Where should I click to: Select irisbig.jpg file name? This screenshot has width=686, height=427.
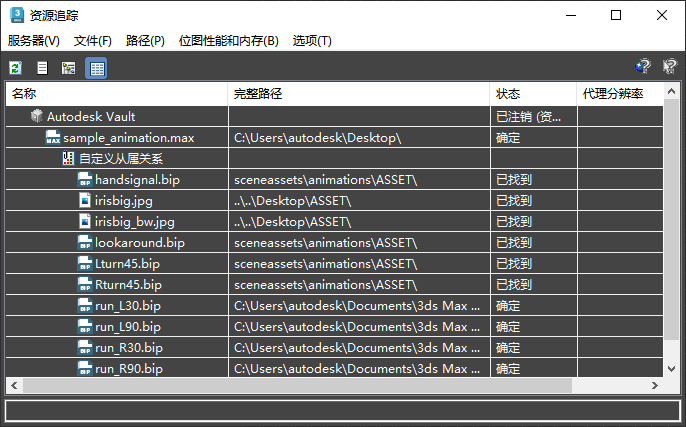124,201
